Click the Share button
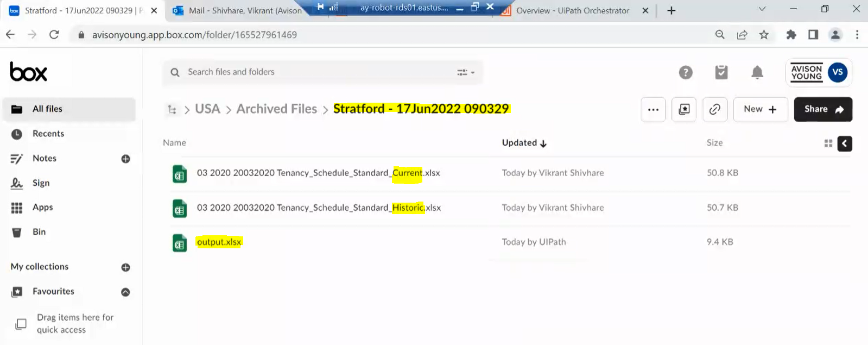 coord(823,109)
